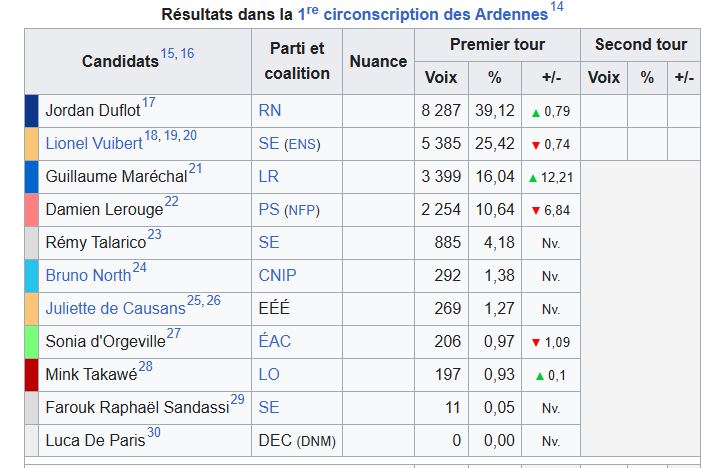The image size is (702, 468).
Task: Open the LO party link
Action: 269,374
